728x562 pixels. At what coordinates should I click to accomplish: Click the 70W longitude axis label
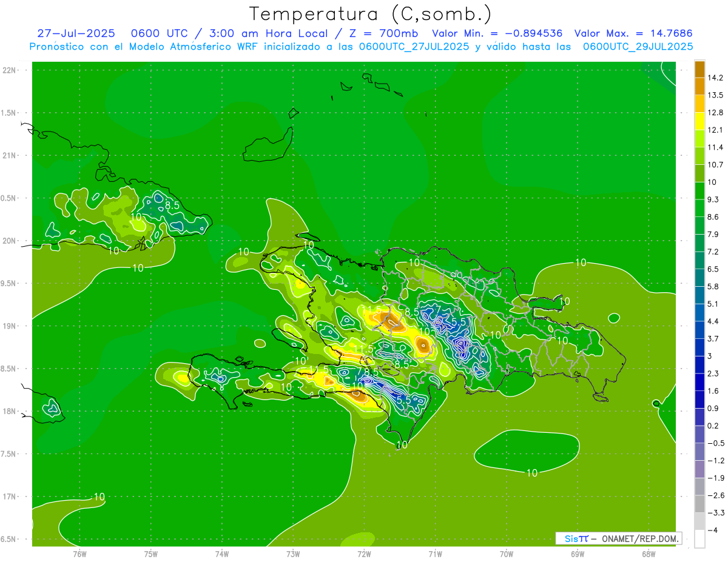pos(507,554)
